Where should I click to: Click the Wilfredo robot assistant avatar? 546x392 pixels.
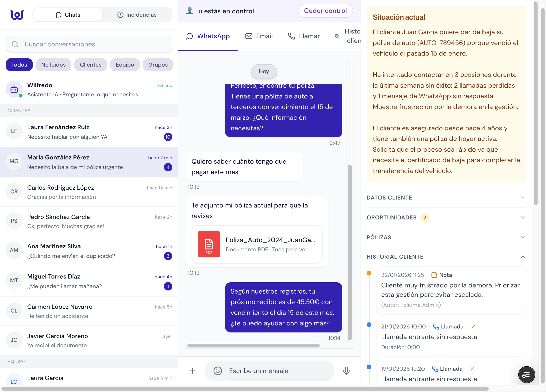pos(14,89)
